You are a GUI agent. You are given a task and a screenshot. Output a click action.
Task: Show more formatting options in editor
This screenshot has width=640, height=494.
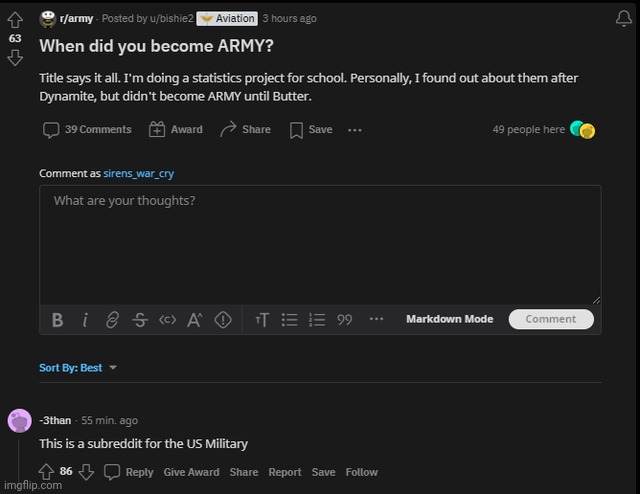tap(376, 319)
